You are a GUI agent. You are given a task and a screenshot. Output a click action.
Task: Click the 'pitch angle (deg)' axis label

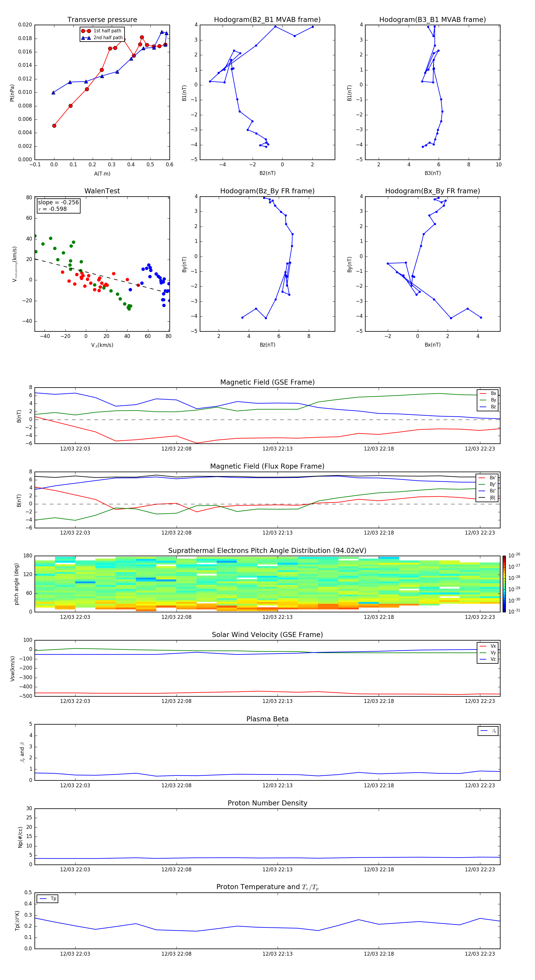click(x=16, y=584)
